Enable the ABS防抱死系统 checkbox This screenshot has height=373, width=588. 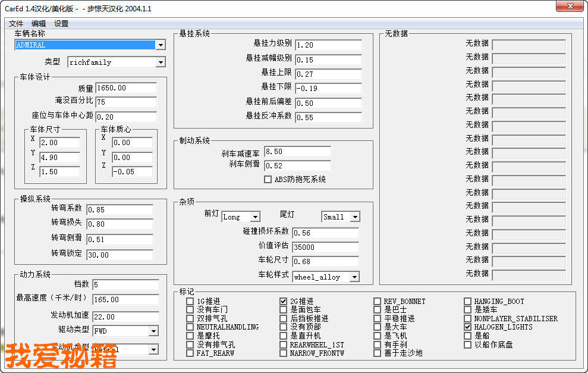point(268,179)
